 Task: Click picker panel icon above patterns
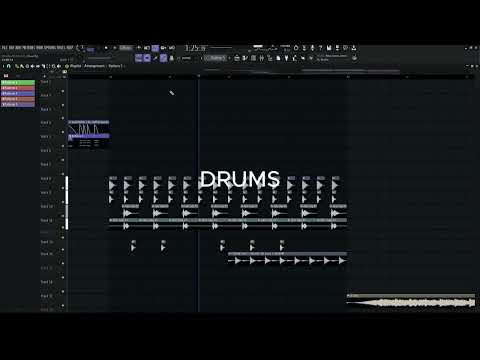tap(6, 76)
